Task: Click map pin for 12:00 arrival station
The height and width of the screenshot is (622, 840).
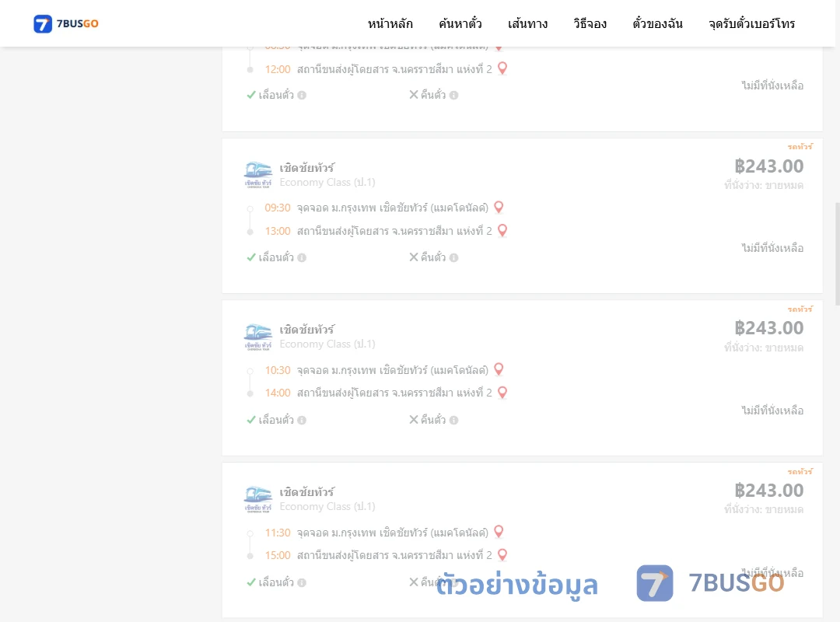Action: tap(502, 68)
